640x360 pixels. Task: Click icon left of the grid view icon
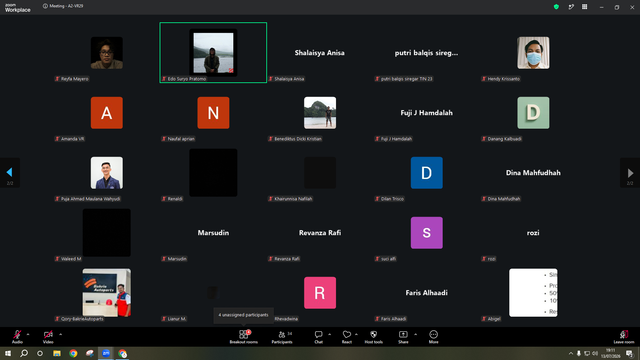point(571,7)
